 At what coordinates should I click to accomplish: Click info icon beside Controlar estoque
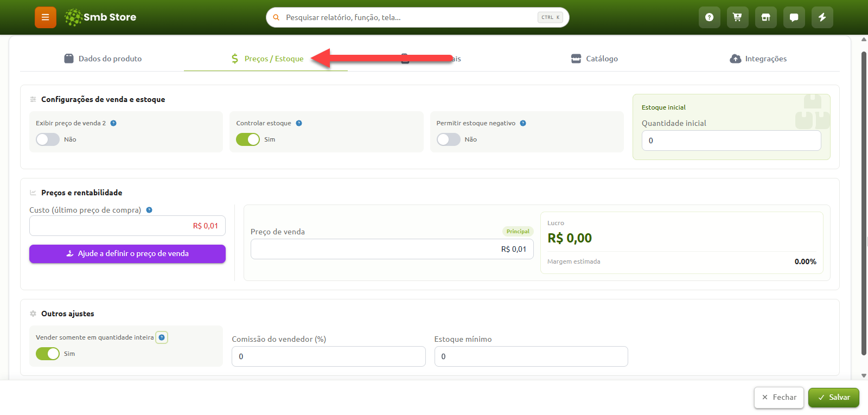299,123
